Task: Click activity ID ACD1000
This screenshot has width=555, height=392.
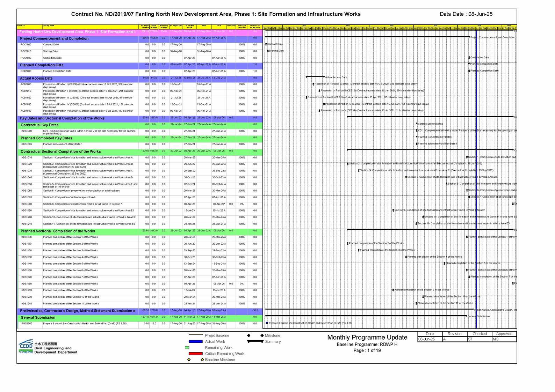Action: coord(26,84)
